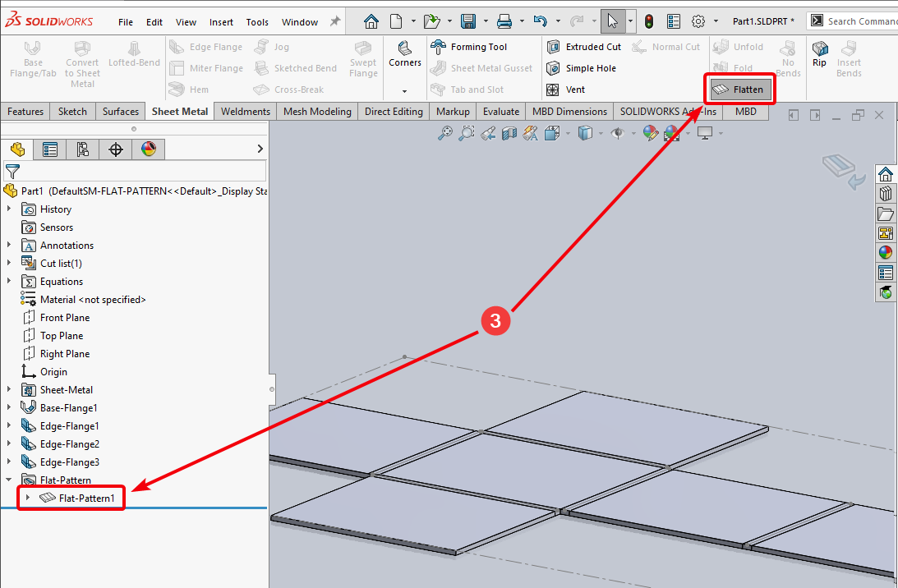Click the Extruded Cut tool
Image resolution: width=898 pixels, height=588 pixels.
[x=584, y=47]
